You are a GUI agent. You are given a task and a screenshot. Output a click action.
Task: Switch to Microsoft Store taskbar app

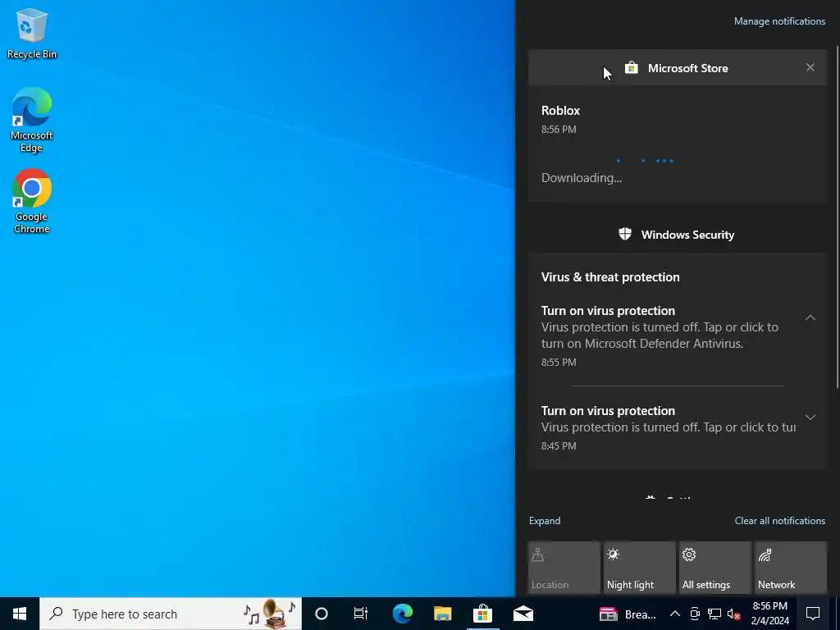(x=482, y=614)
